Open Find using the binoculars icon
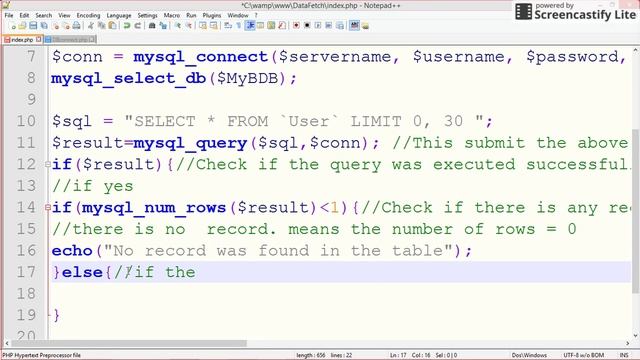This screenshot has height=360, width=640. 152,26
